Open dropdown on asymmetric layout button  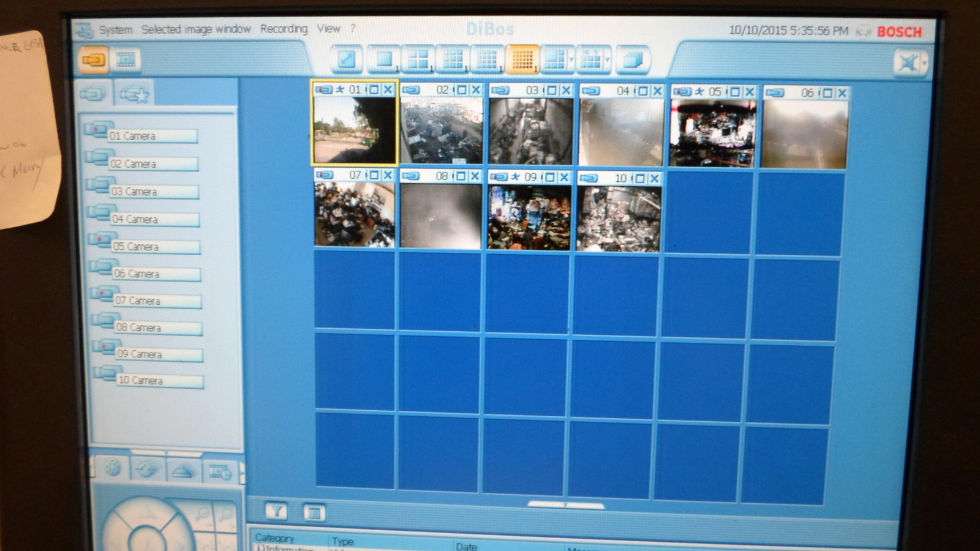coord(571,60)
